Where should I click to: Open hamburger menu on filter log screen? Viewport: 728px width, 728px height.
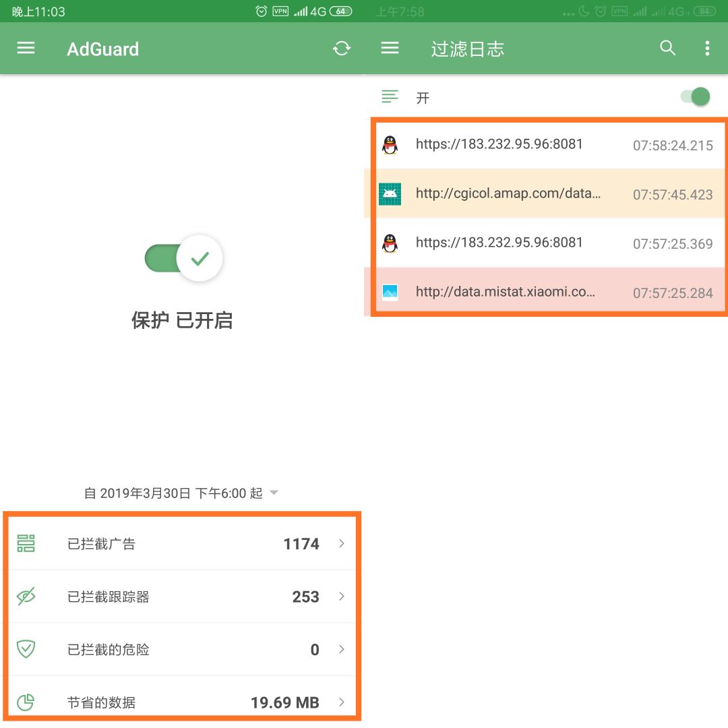pyautogui.click(x=390, y=48)
